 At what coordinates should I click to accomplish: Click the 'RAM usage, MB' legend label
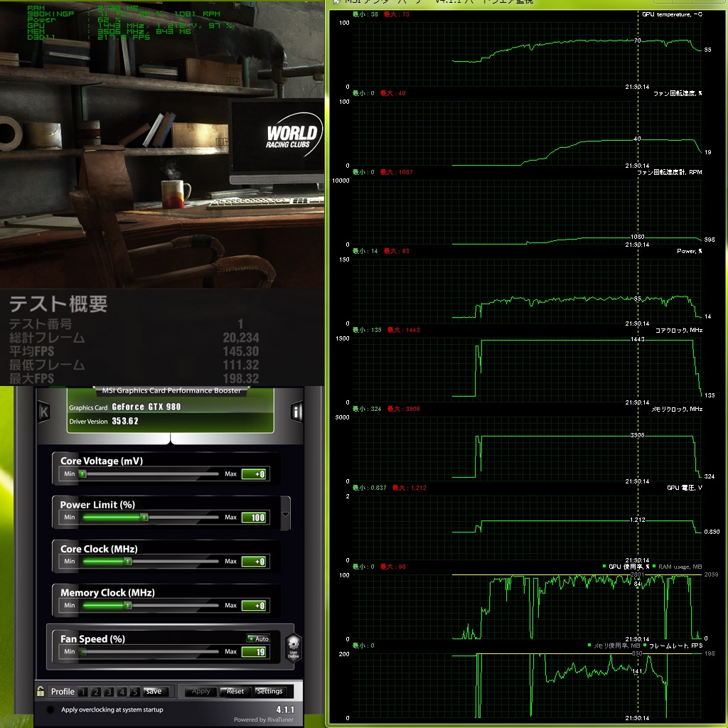tap(680, 567)
